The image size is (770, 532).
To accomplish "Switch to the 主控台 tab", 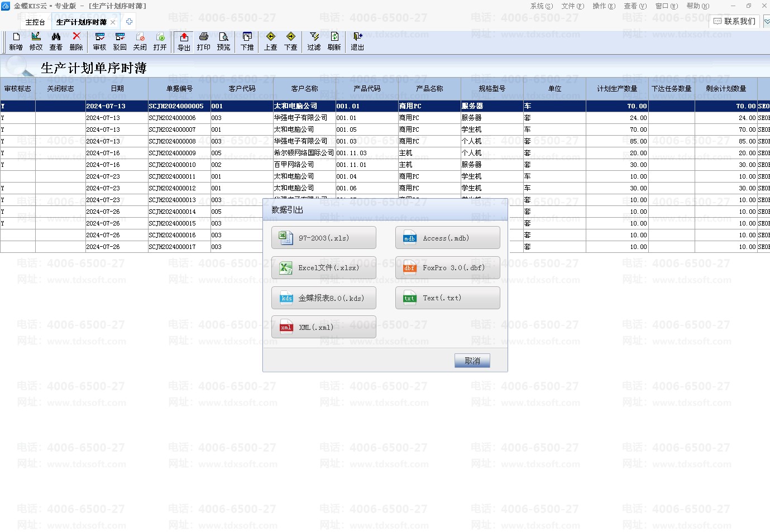I will 35,22.
